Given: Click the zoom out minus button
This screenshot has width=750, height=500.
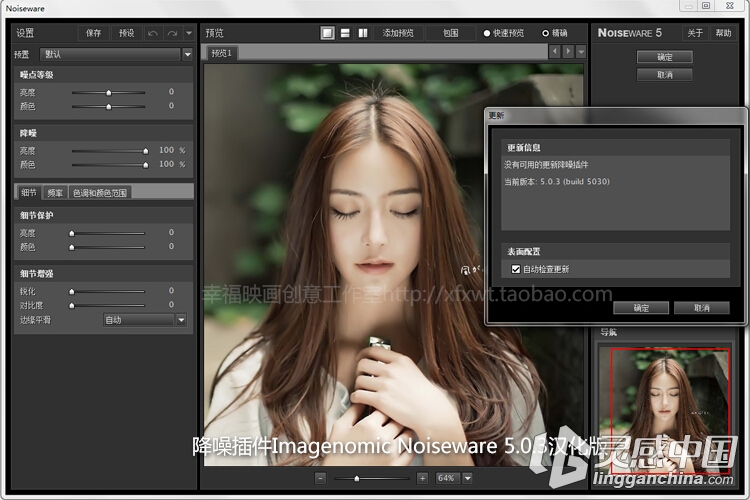Looking at the screenshot, I should tap(320, 478).
